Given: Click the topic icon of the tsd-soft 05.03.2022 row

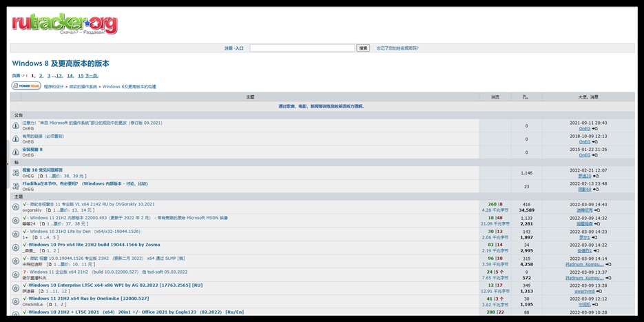Looking at the screenshot, I should [x=16, y=274].
